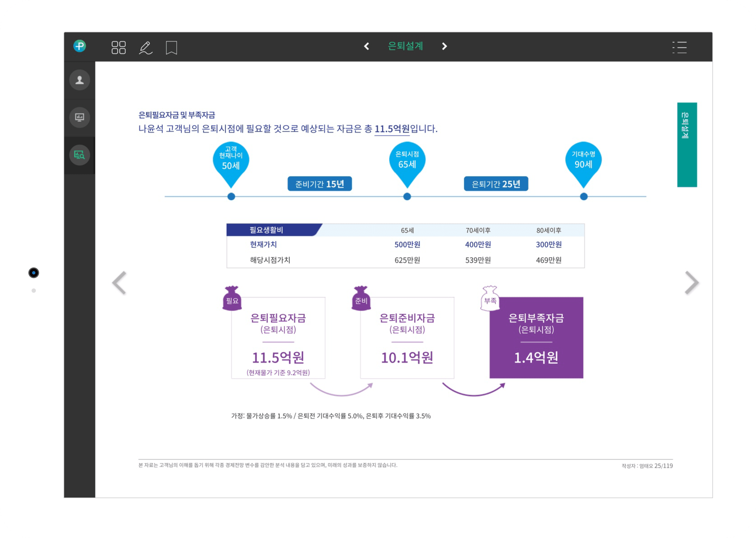Go to next page with large right arrow

pos(692,283)
